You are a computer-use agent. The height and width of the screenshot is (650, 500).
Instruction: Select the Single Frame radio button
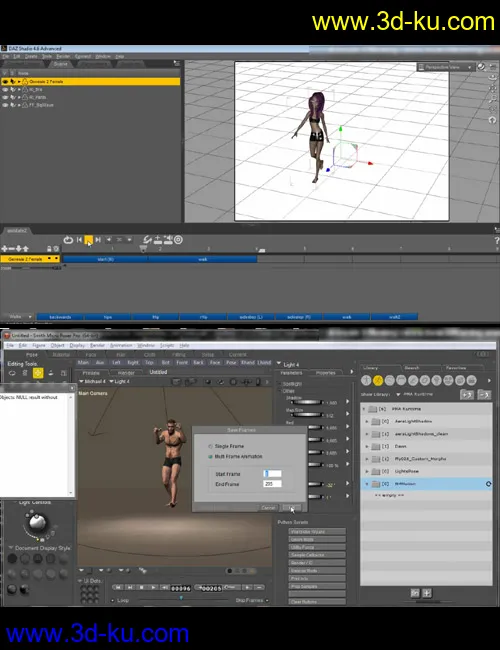(x=210, y=446)
